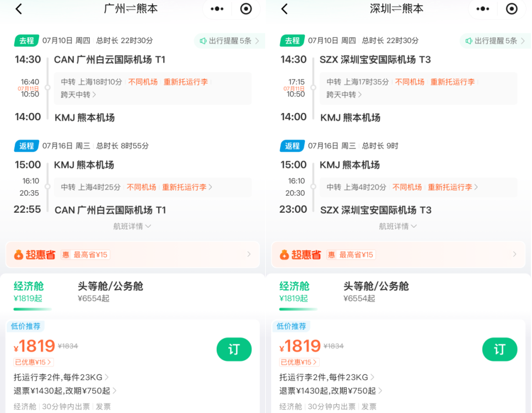Screen dimensions: 532x413
Task: Expand 已优惠¥15 details on 广州 page
Action: 33,362
